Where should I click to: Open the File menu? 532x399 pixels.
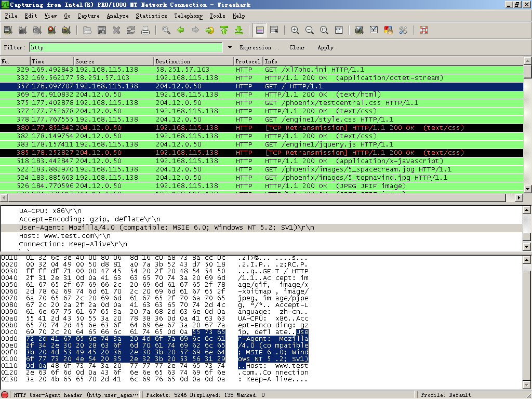[x=11, y=16]
